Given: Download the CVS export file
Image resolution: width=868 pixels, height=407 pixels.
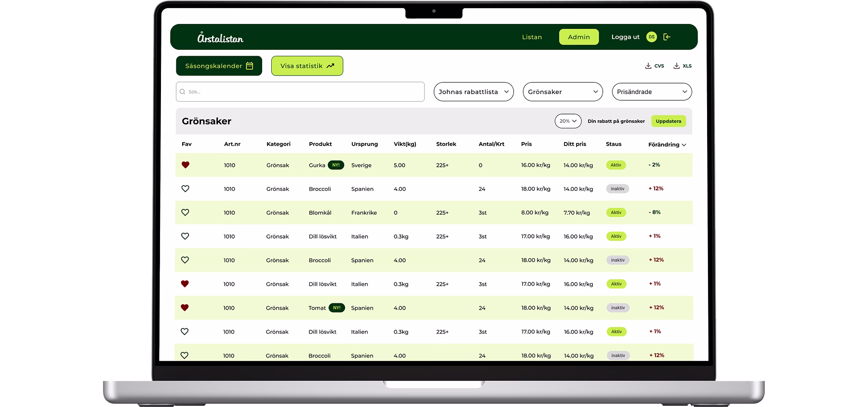Looking at the screenshot, I should click(x=654, y=66).
